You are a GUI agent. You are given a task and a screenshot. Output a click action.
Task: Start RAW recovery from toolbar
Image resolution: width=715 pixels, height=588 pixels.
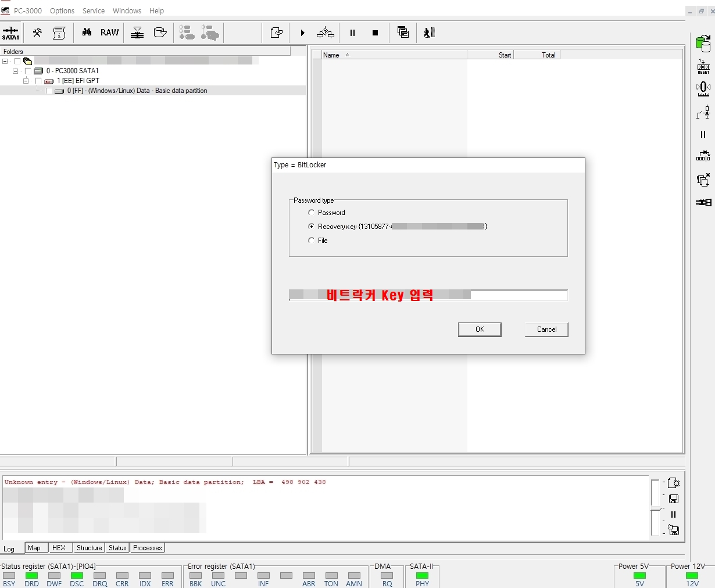tap(109, 33)
